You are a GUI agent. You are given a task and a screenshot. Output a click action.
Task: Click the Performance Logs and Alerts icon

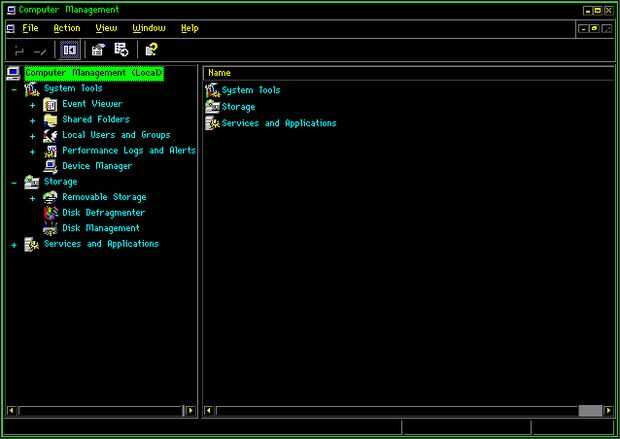(x=50, y=151)
